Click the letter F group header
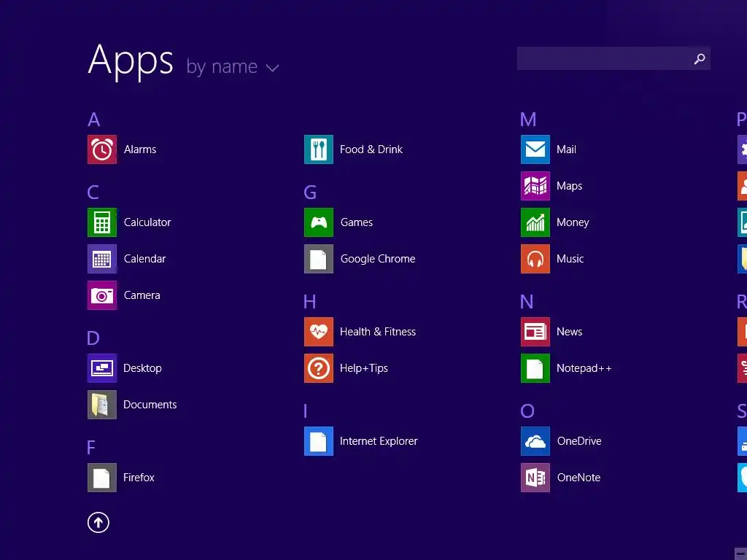Viewport: 747px width, 560px height. [x=91, y=448]
